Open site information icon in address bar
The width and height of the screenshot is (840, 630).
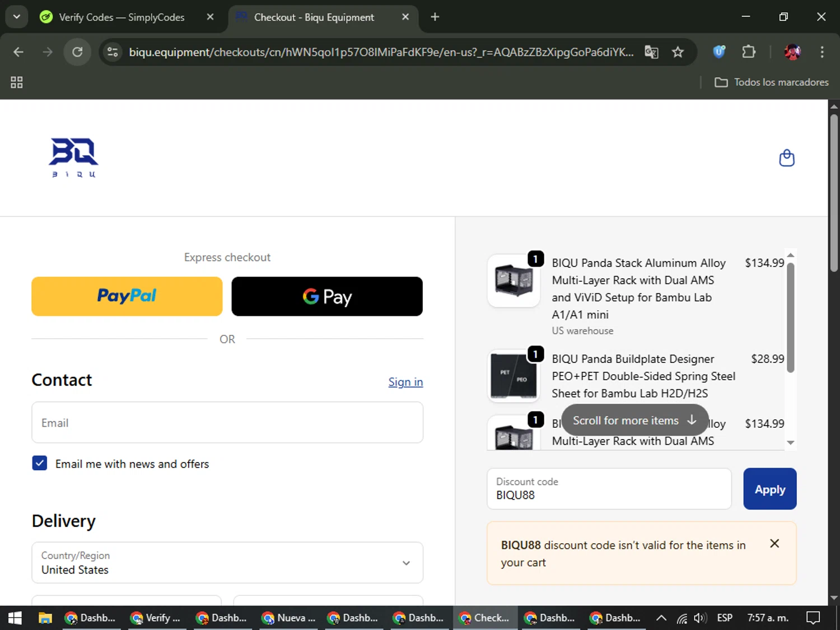(x=113, y=52)
